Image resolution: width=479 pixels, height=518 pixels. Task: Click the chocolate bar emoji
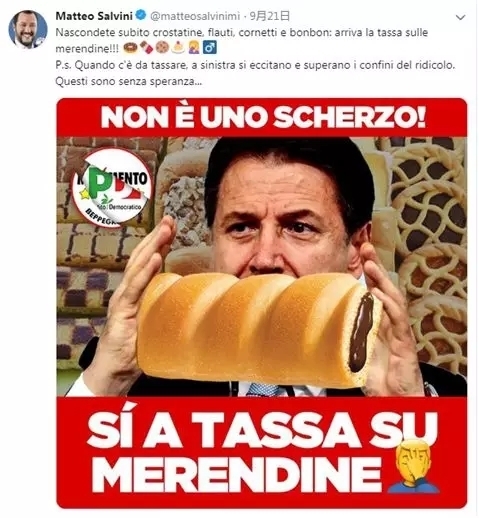tap(146, 47)
